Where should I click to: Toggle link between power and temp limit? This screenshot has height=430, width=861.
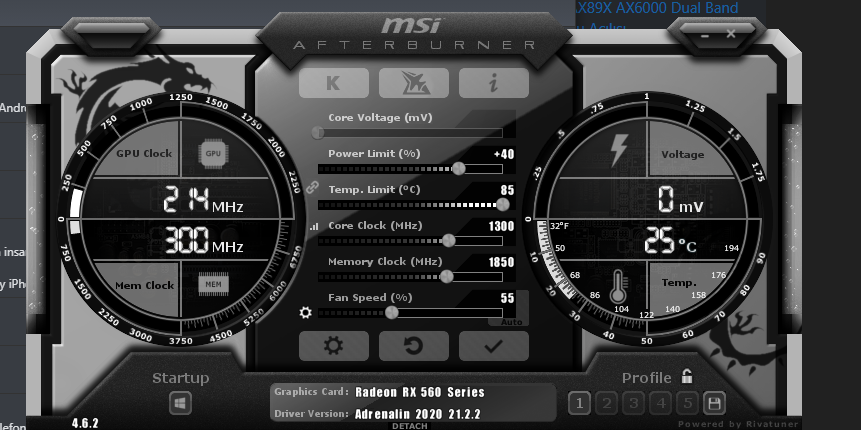click(312, 187)
